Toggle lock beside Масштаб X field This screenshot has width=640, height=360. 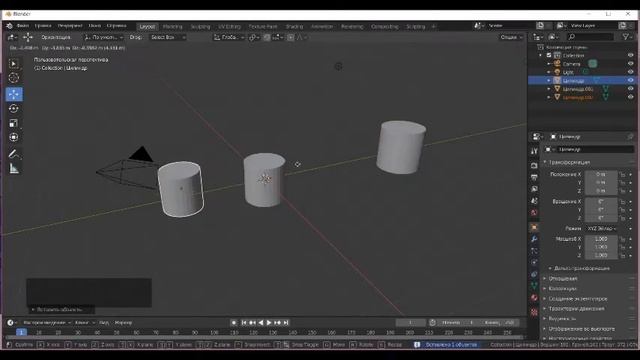(x=622, y=239)
